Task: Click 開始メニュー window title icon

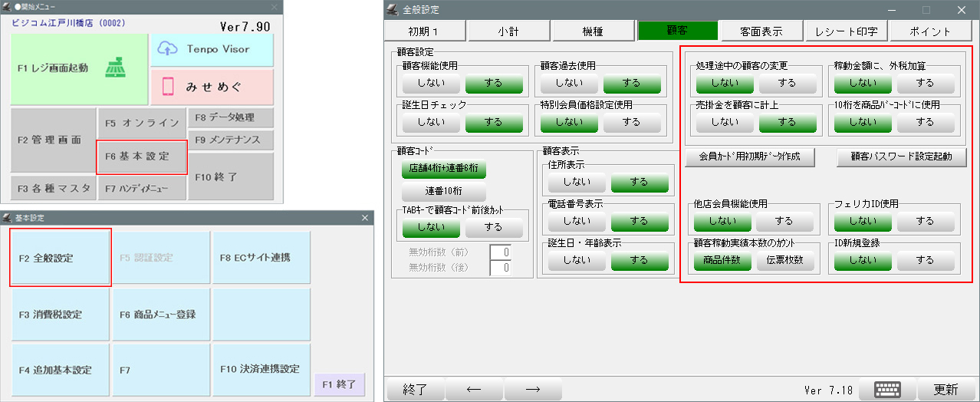Action: (x=8, y=6)
